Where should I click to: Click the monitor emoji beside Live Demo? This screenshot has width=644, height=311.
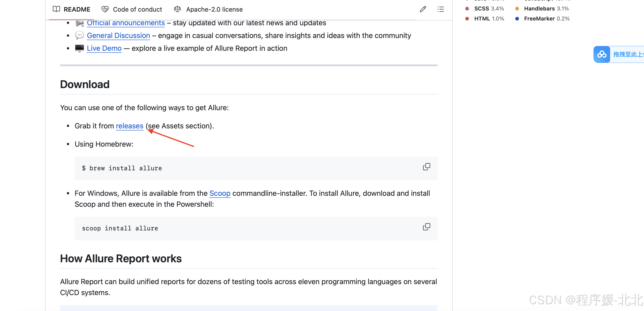tap(80, 48)
